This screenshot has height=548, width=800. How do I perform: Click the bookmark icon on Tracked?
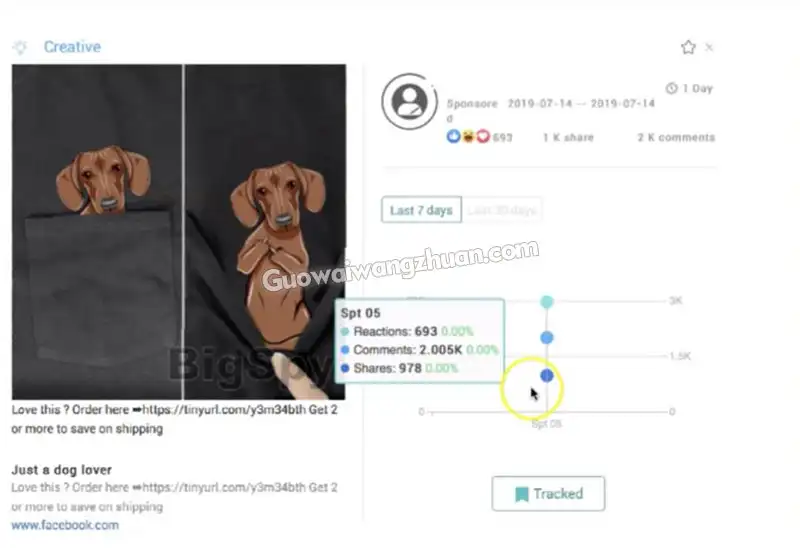point(521,494)
